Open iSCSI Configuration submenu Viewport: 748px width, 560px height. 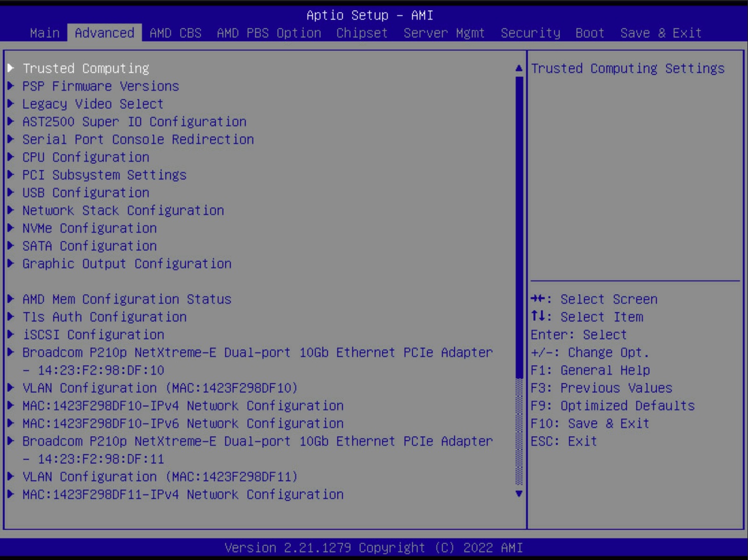(93, 335)
